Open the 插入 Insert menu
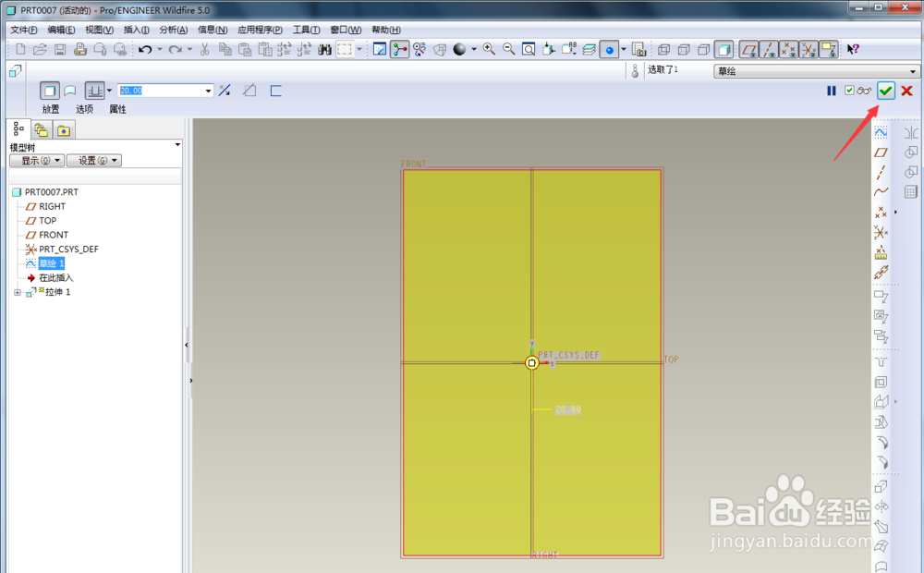924x573 pixels. coord(136,30)
